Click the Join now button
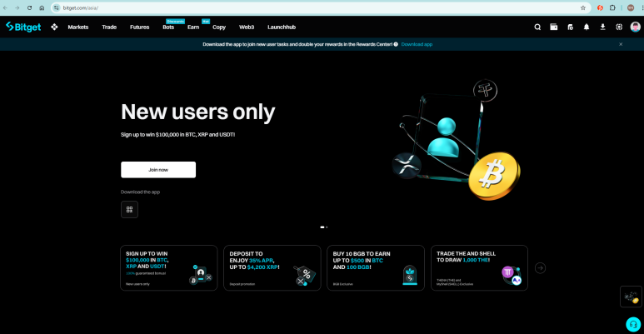The height and width of the screenshot is (334, 644). tap(158, 170)
